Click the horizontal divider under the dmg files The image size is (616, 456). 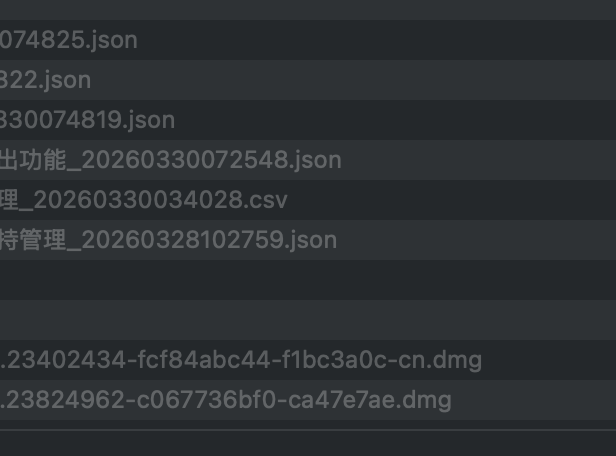tap(300, 430)
